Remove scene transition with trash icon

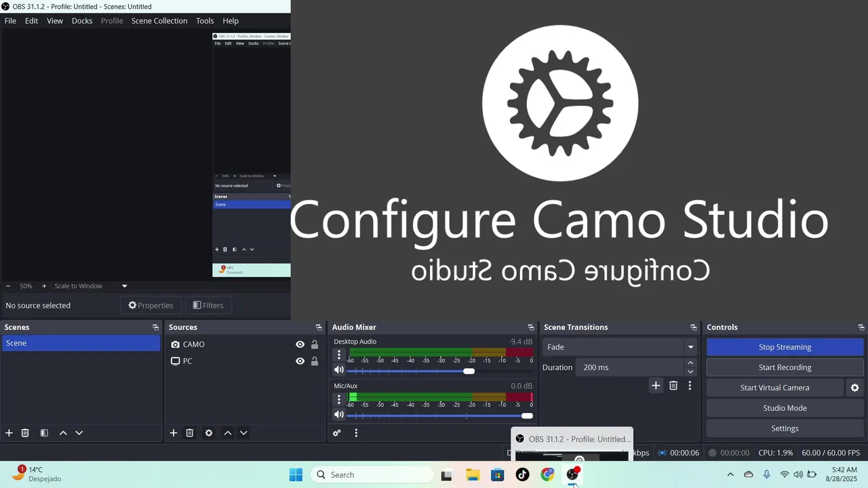point(673,386)
